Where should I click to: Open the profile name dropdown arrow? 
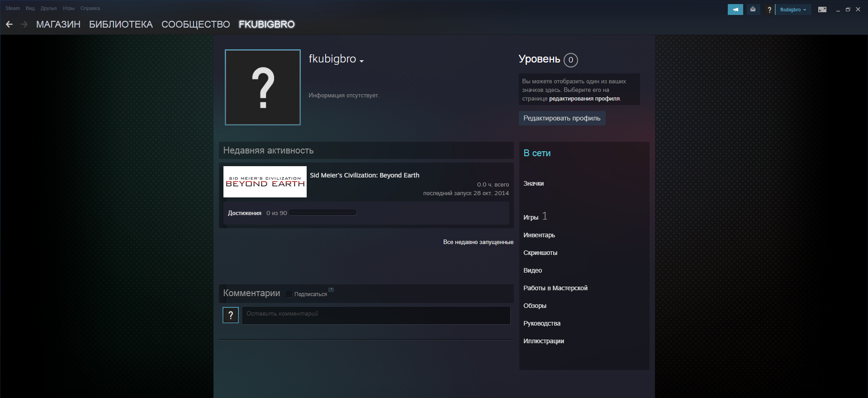[361, 61]
